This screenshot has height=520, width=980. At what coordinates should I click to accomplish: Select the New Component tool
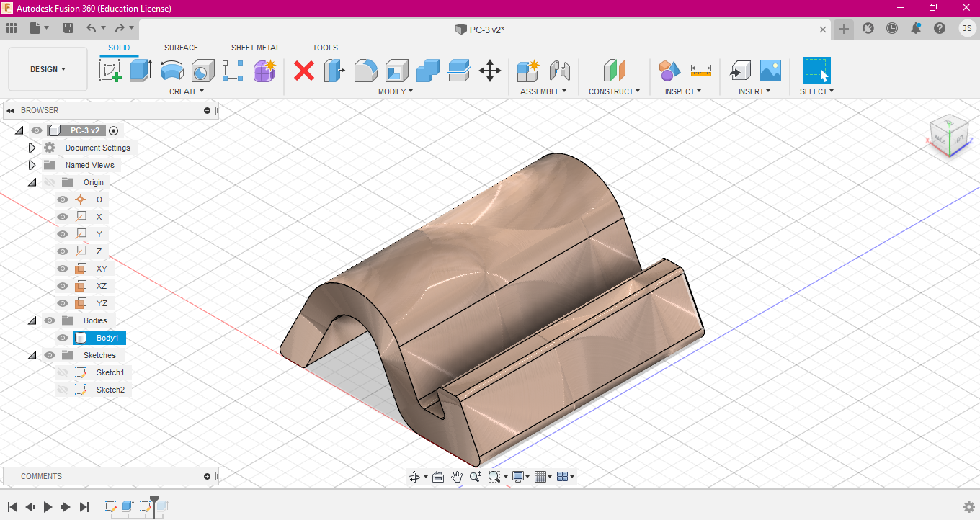[x=528, y=70]
